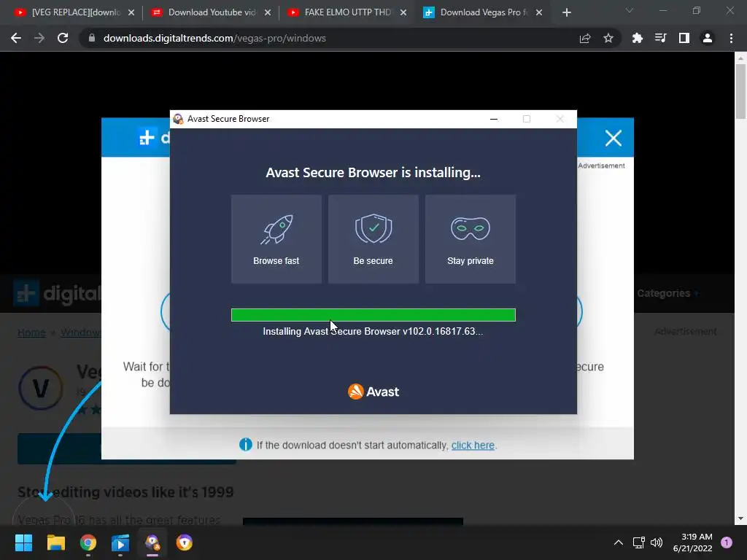Click the Stay private mask tile
This screenshot has width=747, height=560.
471,239
